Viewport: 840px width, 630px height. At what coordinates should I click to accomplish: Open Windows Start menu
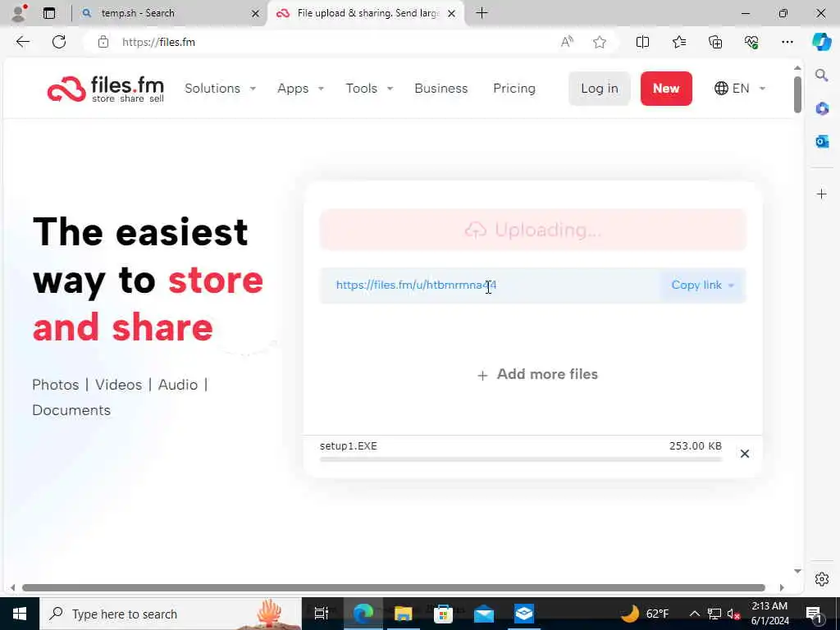click(x=20, y=614)
